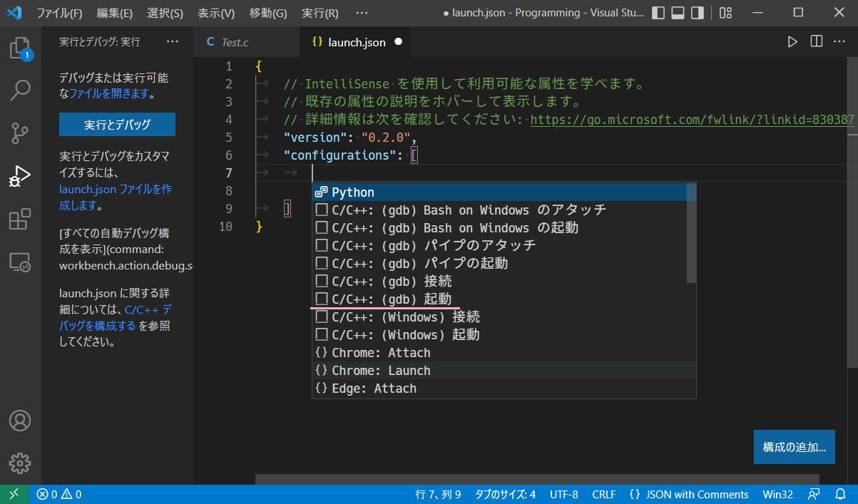Toggle primary sidebar layout icon
The width and height of the screenshot is (858, 504).
click(x=658, y=13)
